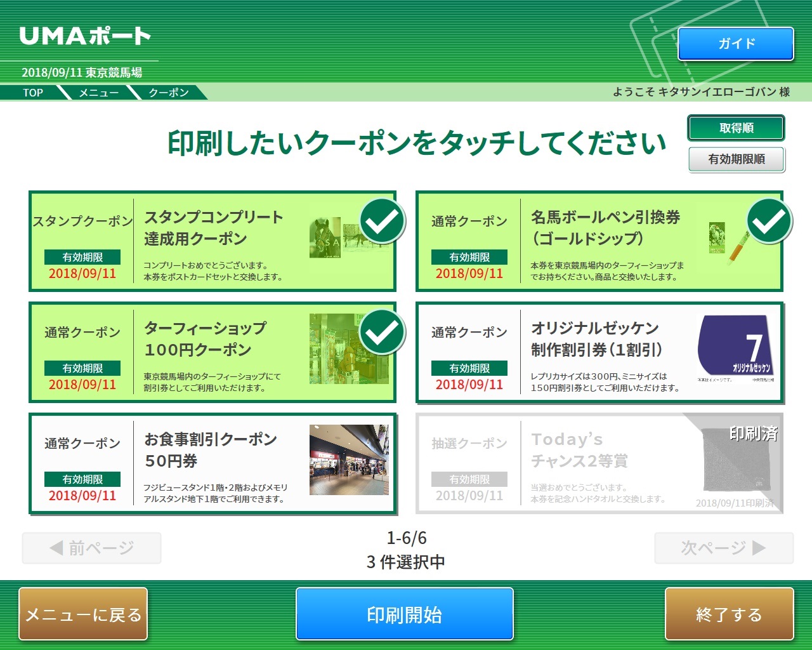This screenshot has height=650, width=812.
Task: Deselect the ターフィーショップ100円クーポン checkmark
Action: tap(383, 333)
